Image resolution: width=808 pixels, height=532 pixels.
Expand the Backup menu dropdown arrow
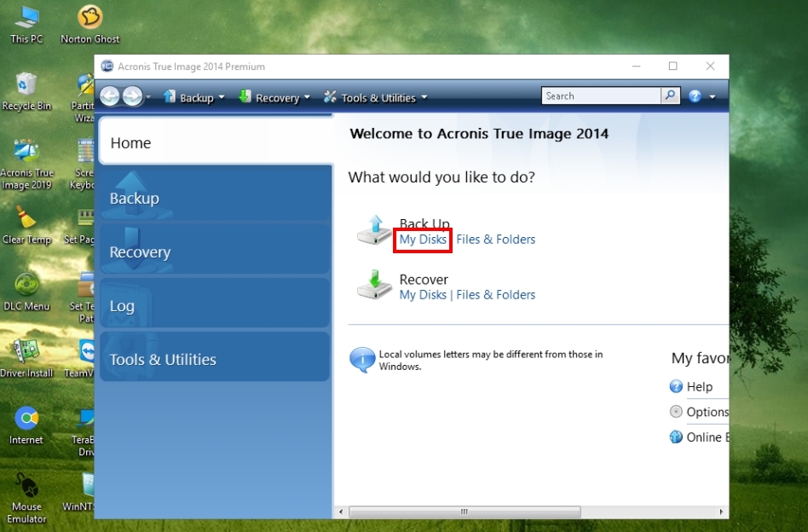coord(222,97)
